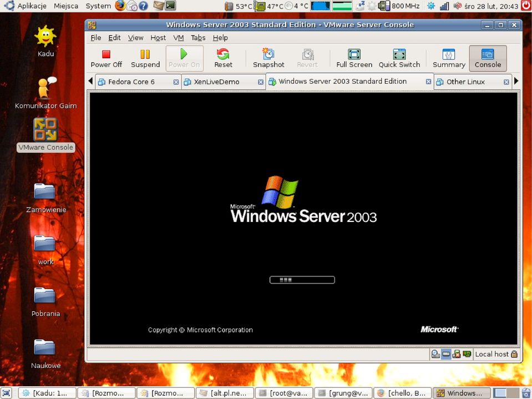
Task: Switch to the [chello, B... taskbar window
Action: (402, 393)
